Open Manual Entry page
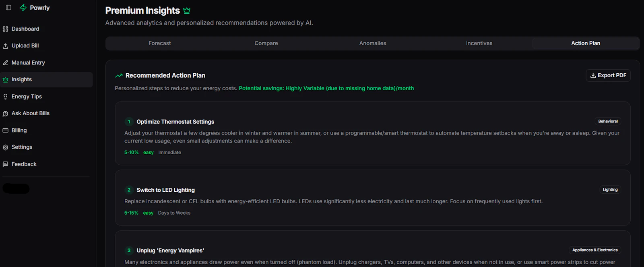Screen dimensions: 644x267 coord(46,63)
